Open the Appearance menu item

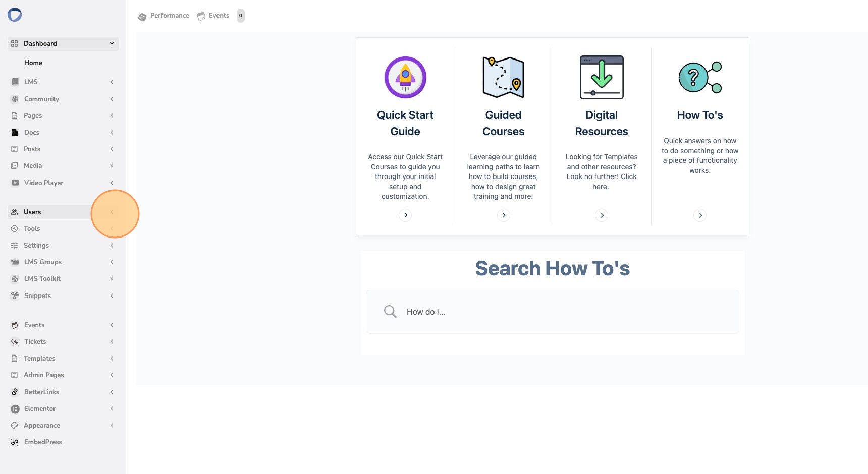pyautogui.click(x=63, y=425)
